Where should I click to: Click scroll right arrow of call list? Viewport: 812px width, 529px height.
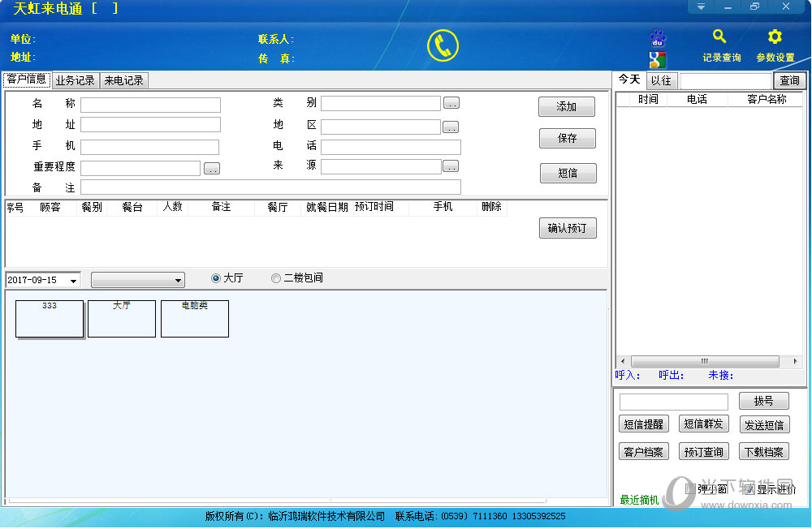point(795,361)
